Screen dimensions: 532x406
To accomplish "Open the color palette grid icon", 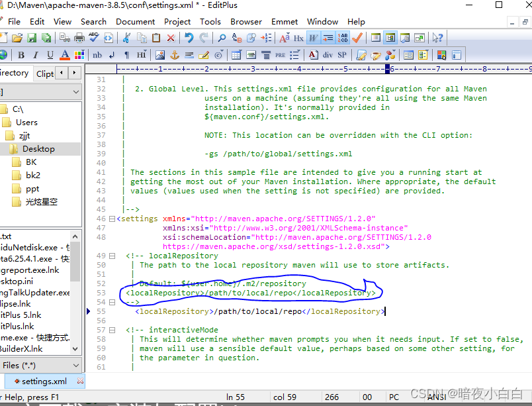I will (79, 55).
